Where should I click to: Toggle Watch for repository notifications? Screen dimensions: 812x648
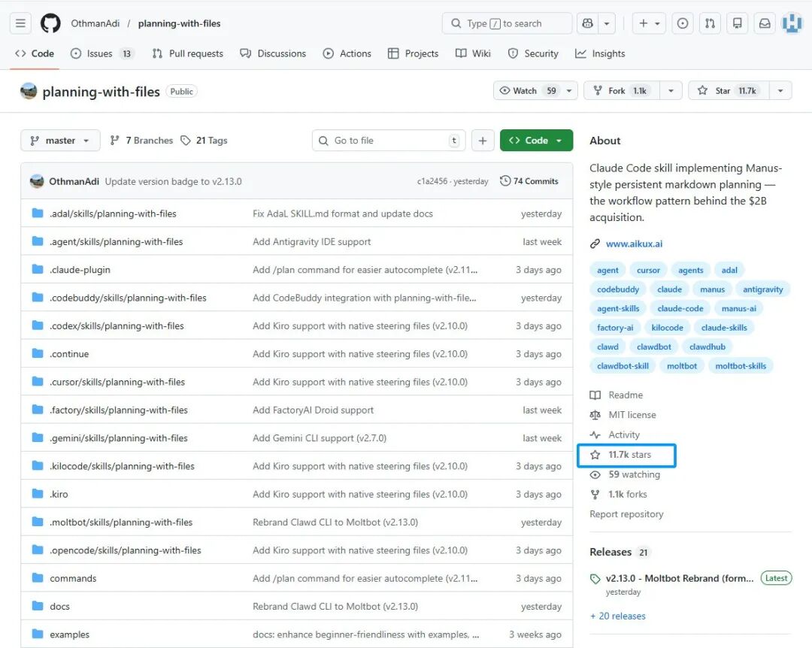(526, 91)
